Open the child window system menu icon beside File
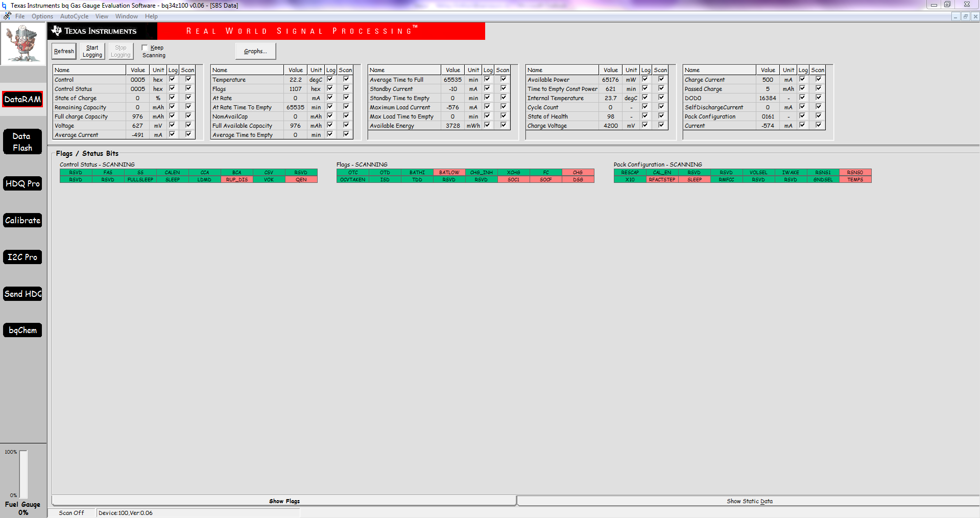Image resolution: width=980 pixels, height=518 pixels. point(7,16)
